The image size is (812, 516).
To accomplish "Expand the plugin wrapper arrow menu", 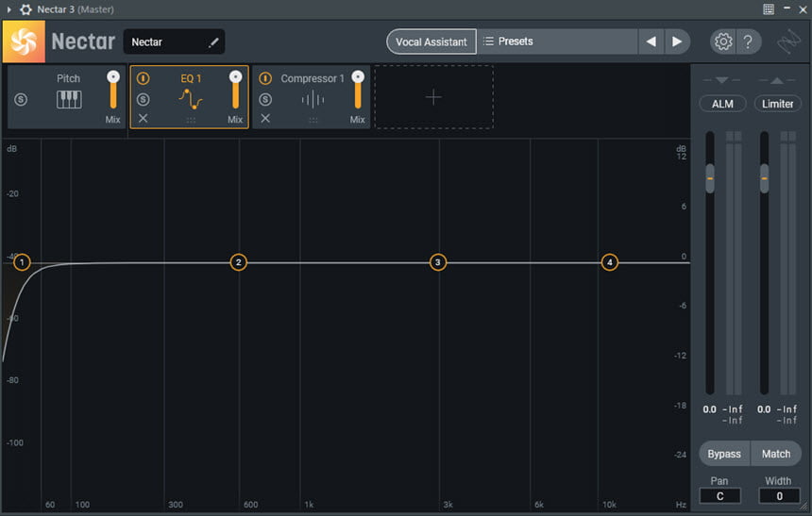I will click(8, 9).
